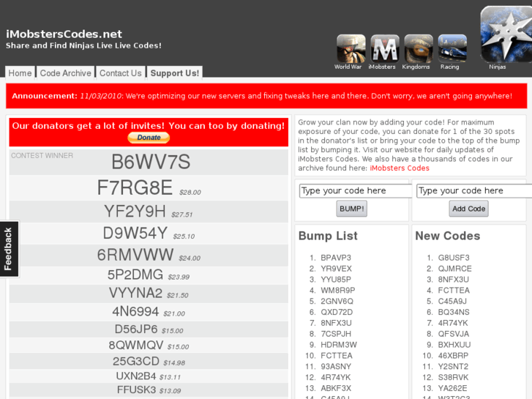The height and width of the screenshot is (399, 532).
Task: Click Bump List entry 2GNV6Q
Action: [x=337, y=301]
